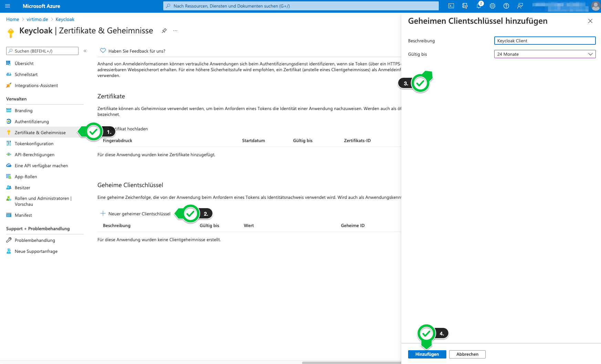Open Cloud Shell from the top bar
This screenshot has width=601, height=364.
(x=451, y=6)
